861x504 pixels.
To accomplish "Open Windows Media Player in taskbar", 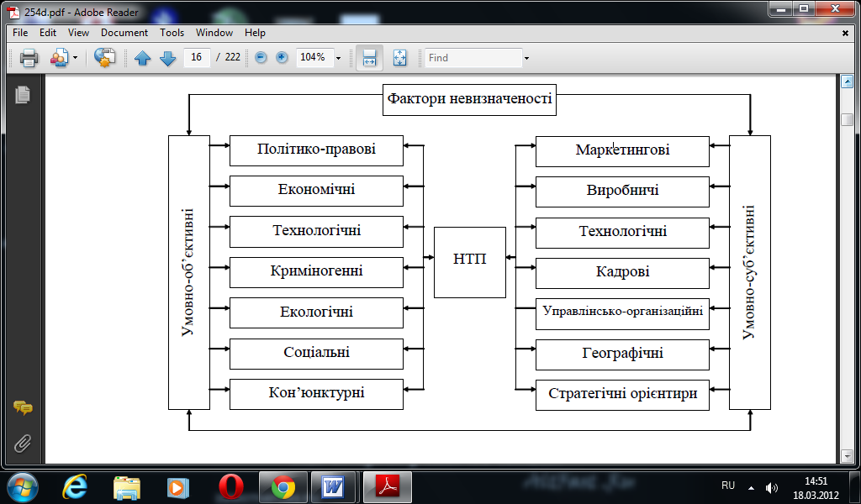I will pos(177,487).
